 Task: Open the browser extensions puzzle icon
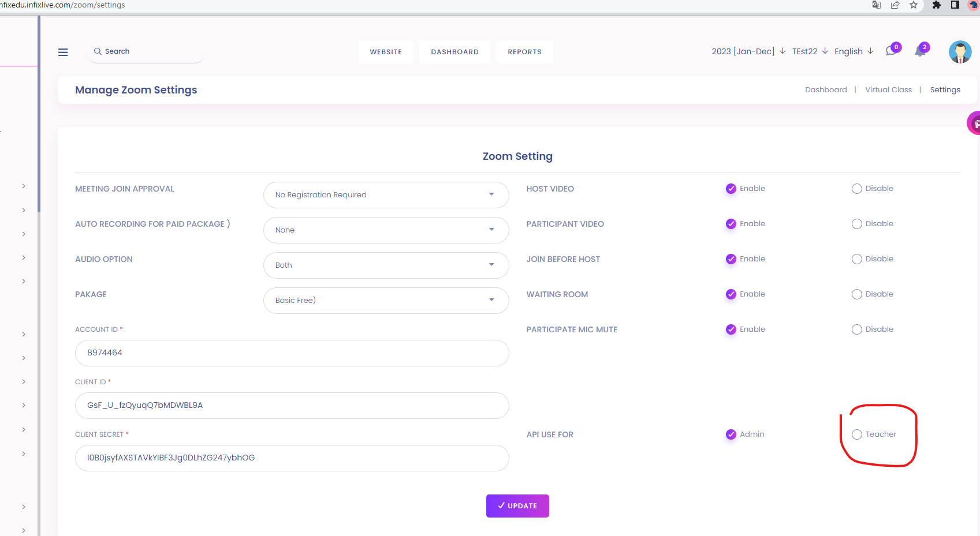click(x=937, y=5)
